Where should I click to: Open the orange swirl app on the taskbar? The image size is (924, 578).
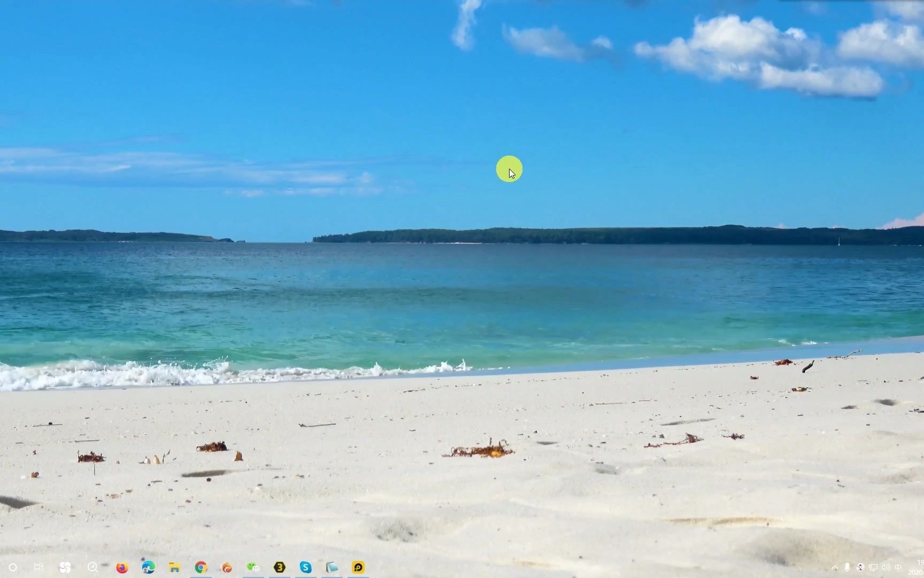click(227, 567)
